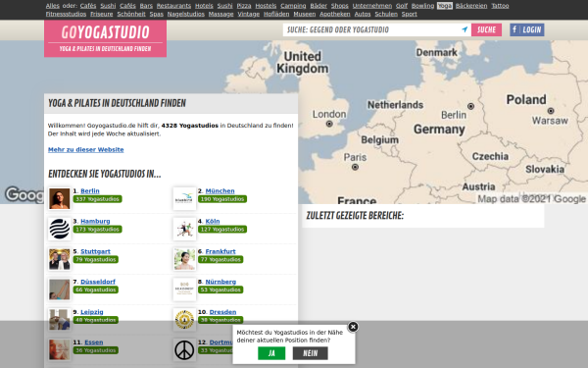Open the Fitnessstudios category link
Viewport: 588px width, 368px height.
(66, 14)
